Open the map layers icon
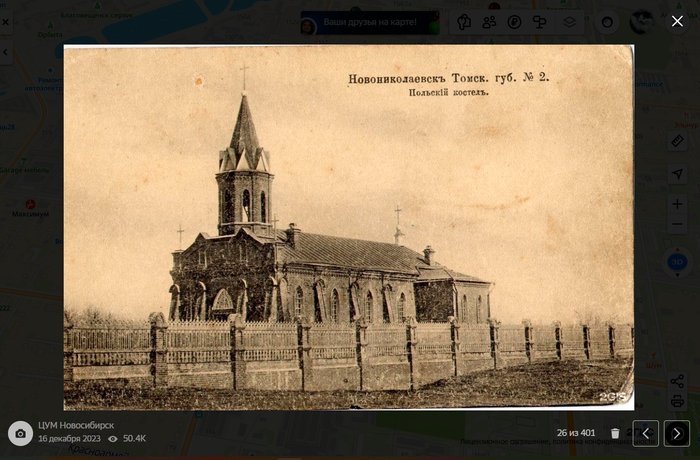This screenshot has width=700, height=460. pyautogui.click(x=569, y=22)
